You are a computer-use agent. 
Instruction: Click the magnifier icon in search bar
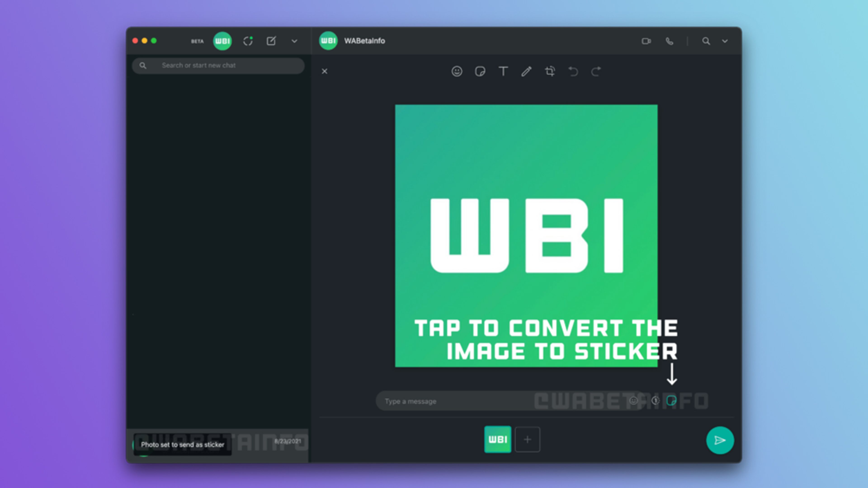[x=143, y=65]
